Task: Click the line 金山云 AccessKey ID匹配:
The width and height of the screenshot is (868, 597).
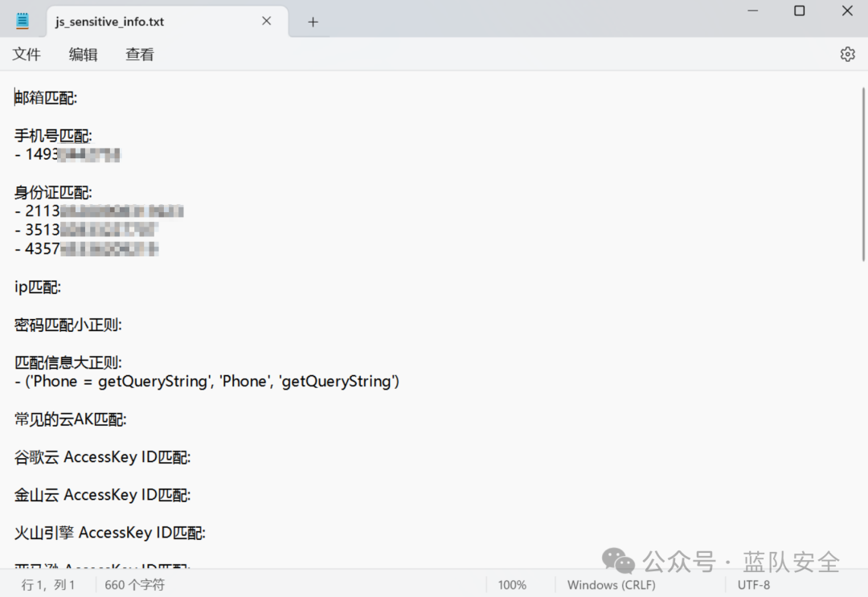Action: 102,495
